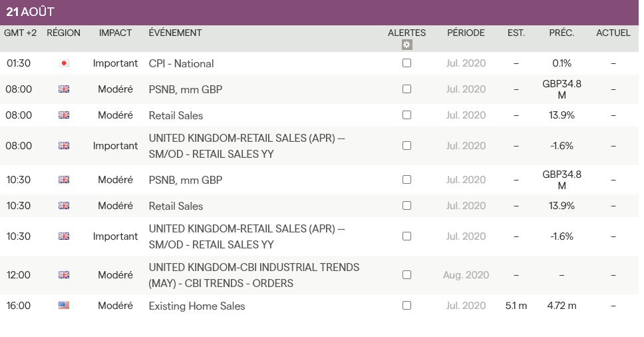This screenshot has width=644, height=337.
Task: Click the UK flag for CBI Industrial Trends
Action: pos(64,274)
